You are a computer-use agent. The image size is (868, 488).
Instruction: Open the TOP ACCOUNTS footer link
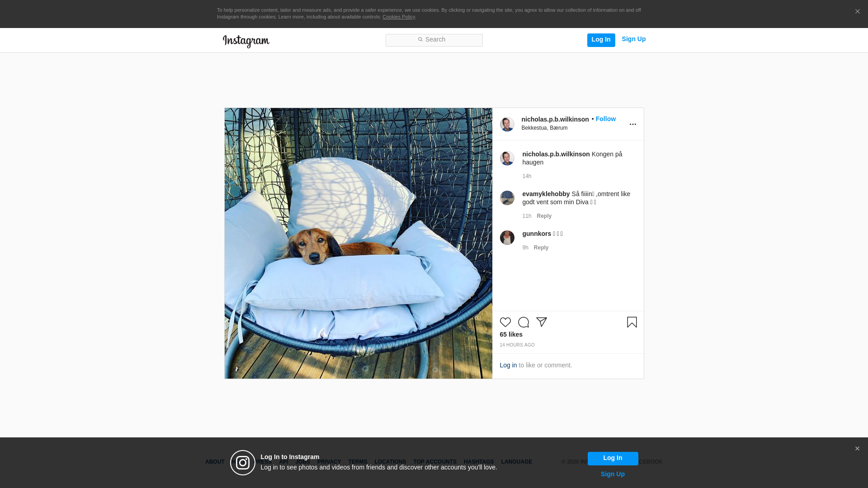click(434, 462)
